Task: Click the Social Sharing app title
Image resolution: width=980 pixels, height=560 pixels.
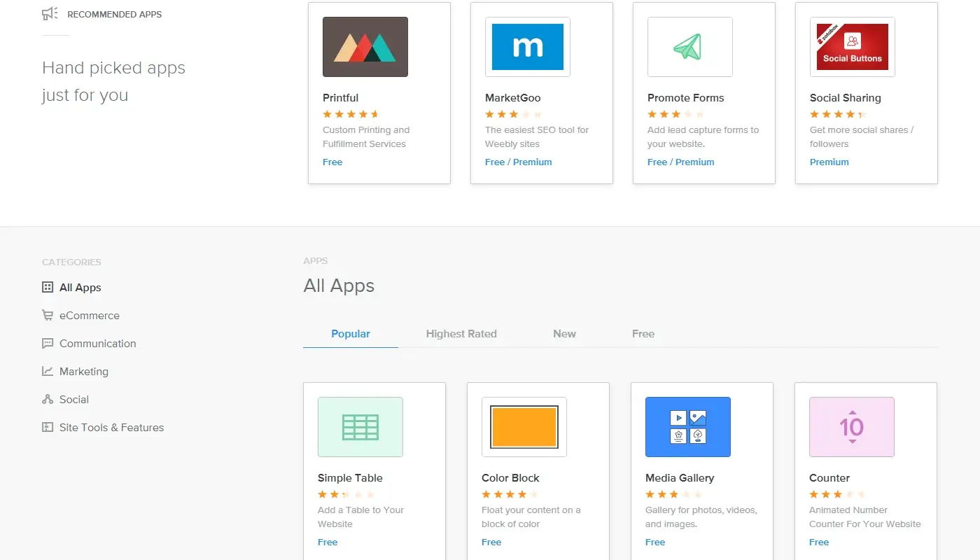Action: pyautogui.click(x=845, y=98)
